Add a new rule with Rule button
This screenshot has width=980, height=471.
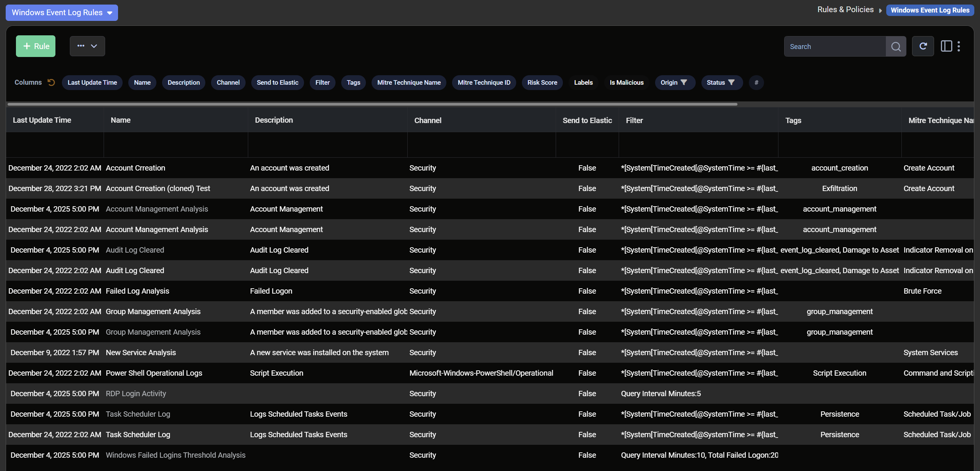pyautogui.click(x=36, y=46)
